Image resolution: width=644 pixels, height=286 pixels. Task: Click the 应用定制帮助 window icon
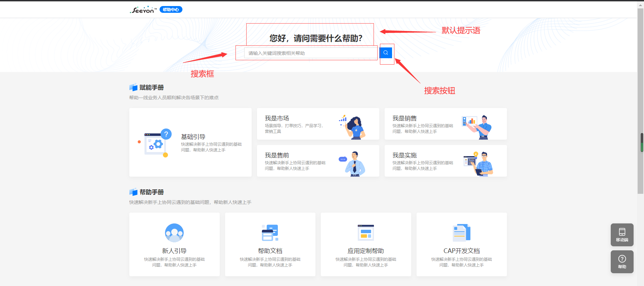click(366, 233)
